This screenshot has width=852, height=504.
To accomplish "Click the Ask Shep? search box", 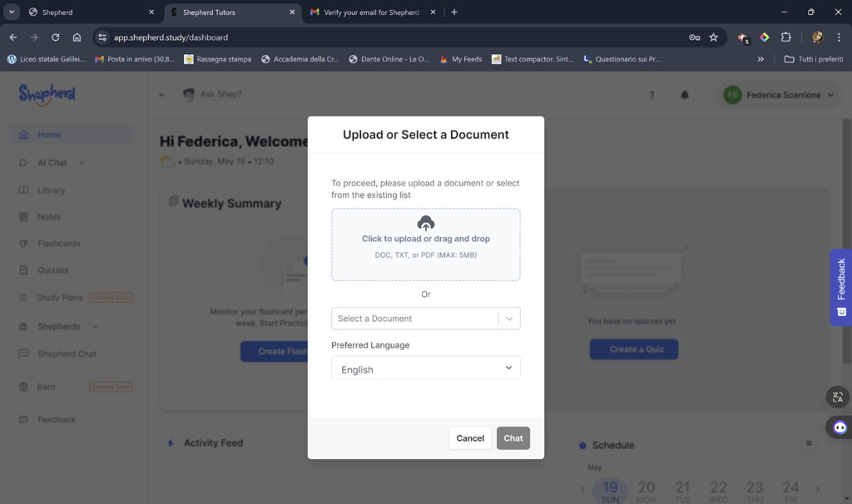I will [x=212, y=95].
